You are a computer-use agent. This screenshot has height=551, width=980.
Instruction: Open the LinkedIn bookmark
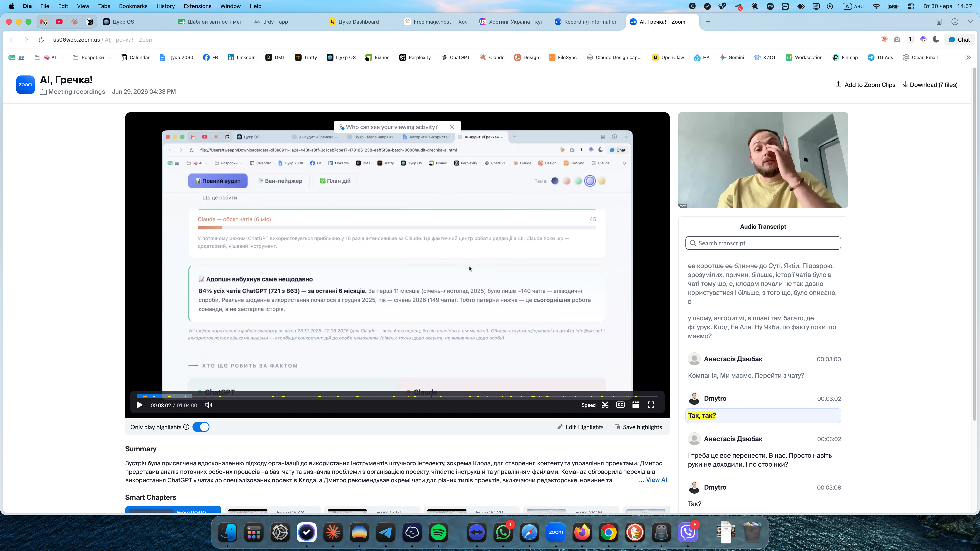click(242, 57)
